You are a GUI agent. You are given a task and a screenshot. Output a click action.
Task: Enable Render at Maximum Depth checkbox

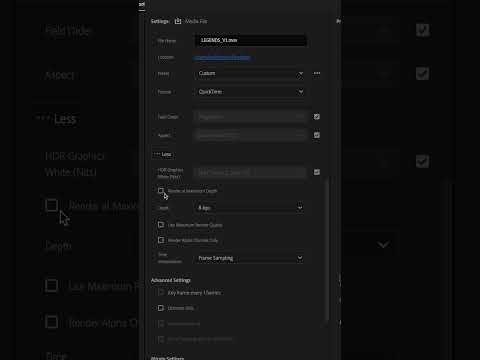[161, 191]
